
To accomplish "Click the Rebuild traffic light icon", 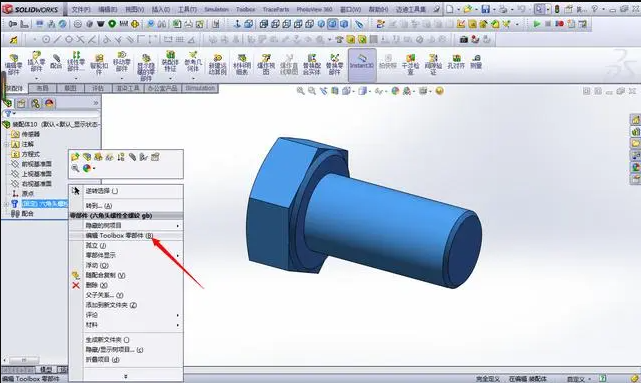I will click(x=557, y=9).
